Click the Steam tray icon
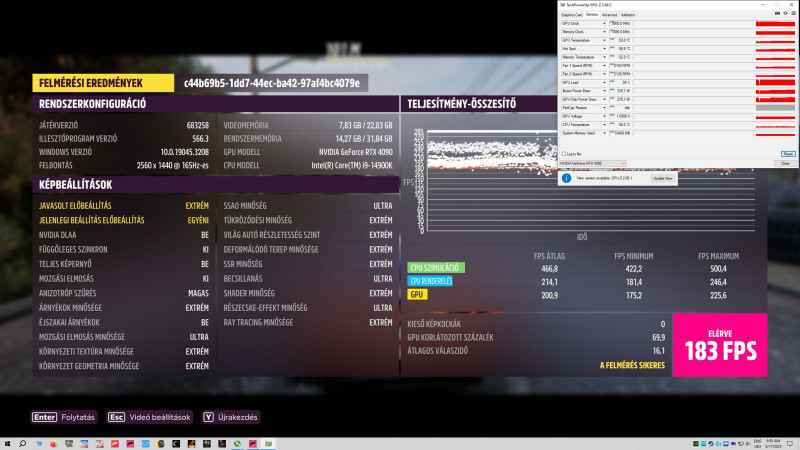Screen dimensions: 800x450 (x=711, y=443)
